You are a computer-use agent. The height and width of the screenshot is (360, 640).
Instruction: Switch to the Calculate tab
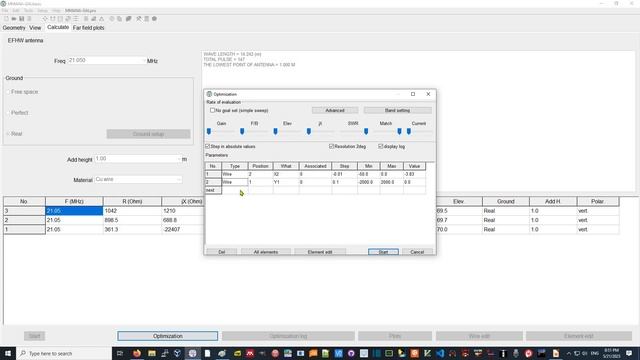click(x=58, y=27)
